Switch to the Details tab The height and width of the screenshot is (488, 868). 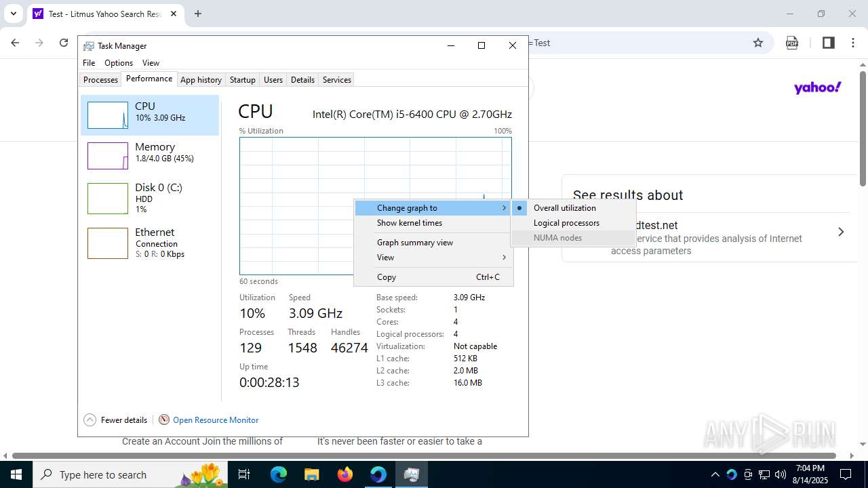pos(302,80)
